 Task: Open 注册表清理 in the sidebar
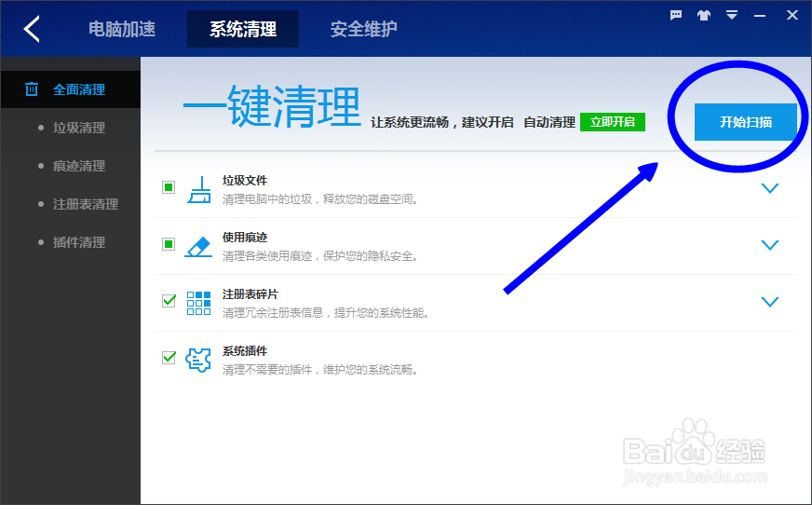[86, 204]
